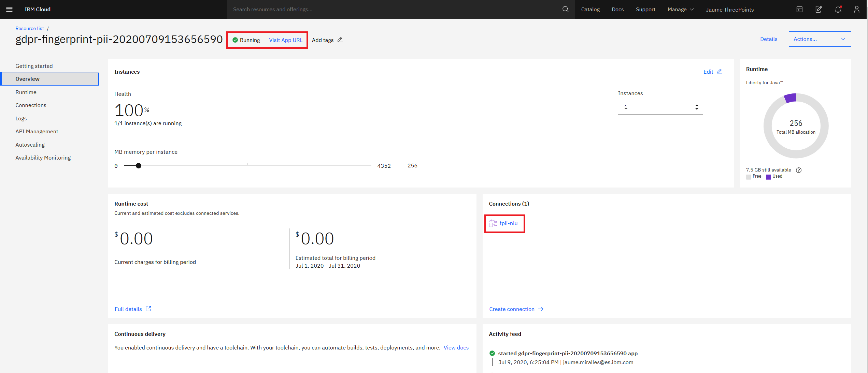
Task: Click the external link icon by Full details
Action: (148, 309)
